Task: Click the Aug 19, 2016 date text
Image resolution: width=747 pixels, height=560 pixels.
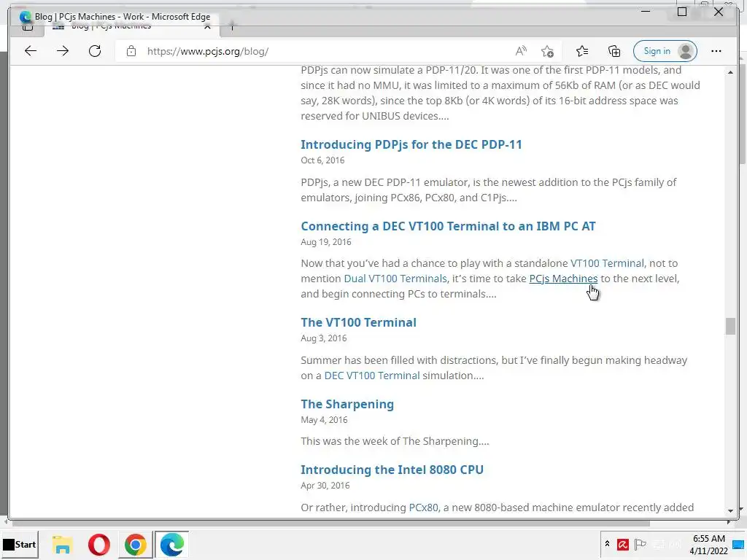Action: pos(326,242)
